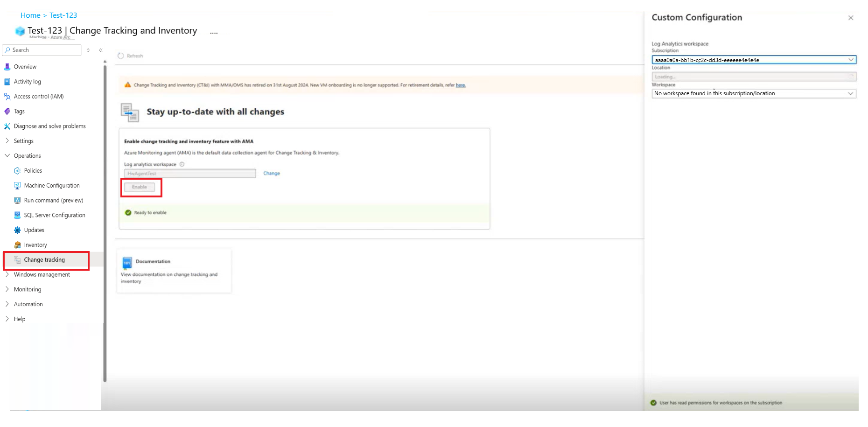Click the 'Ready to enable' status text
This screenshot has height=427, width=868.
(x=150, y=213)
